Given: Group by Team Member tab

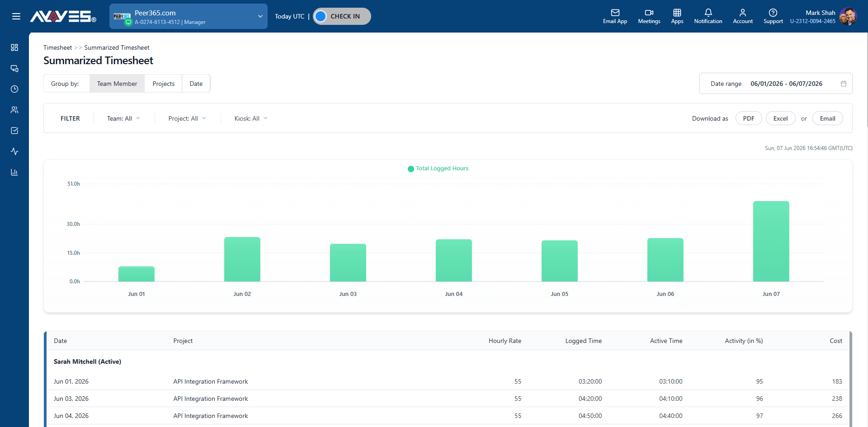Looking at the screenshot, I should [117, 84].
